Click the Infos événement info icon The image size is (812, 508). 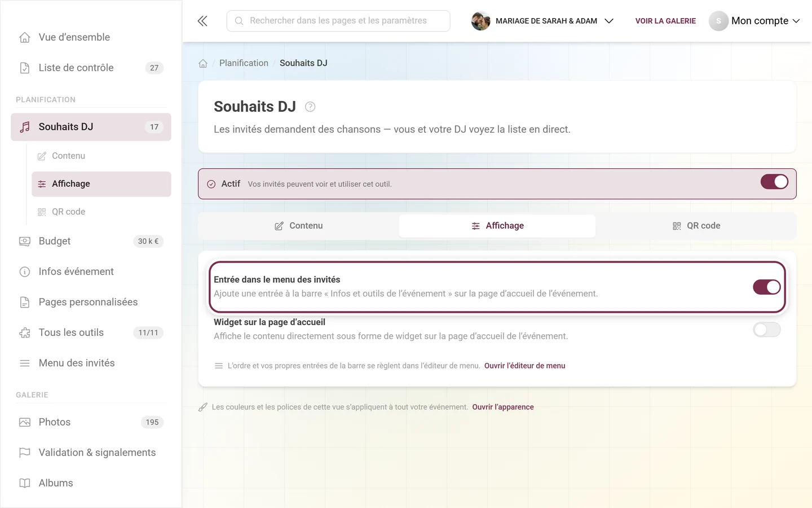(x=25, y=271)
